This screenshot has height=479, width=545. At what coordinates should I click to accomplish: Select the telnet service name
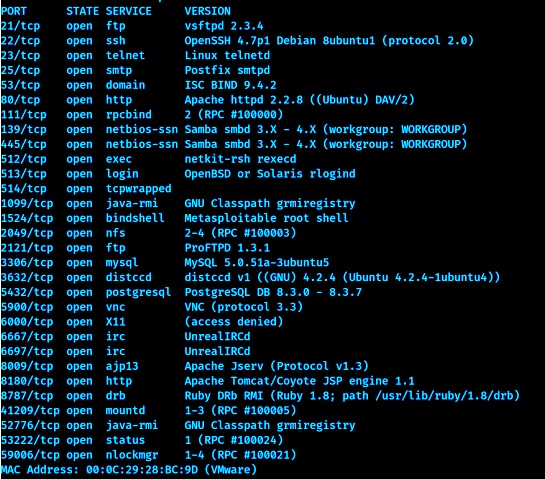tap(125, 56)
